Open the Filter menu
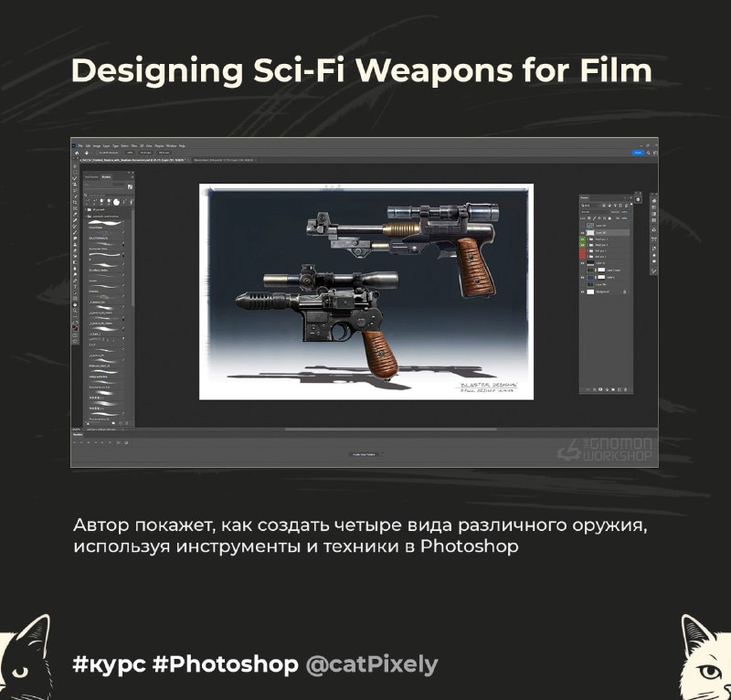Image resolution: width=731 pixels, height=700 pixels. coord(133,146)
